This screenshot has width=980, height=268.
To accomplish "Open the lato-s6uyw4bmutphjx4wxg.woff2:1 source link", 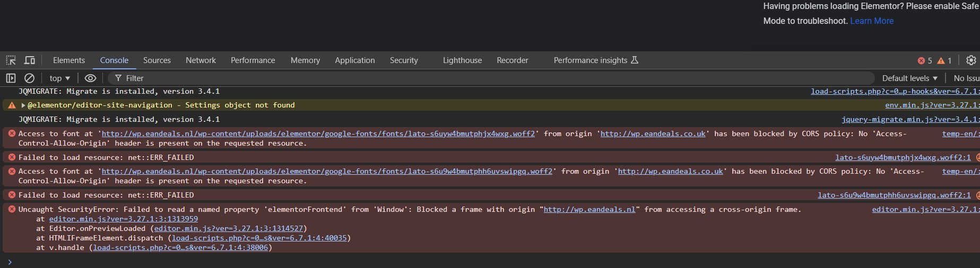I will pyautogui.click(x=903, y=158).
